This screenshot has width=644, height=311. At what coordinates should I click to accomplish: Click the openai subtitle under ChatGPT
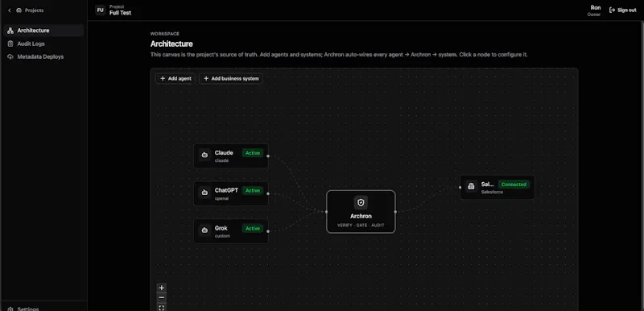point(221,198)
